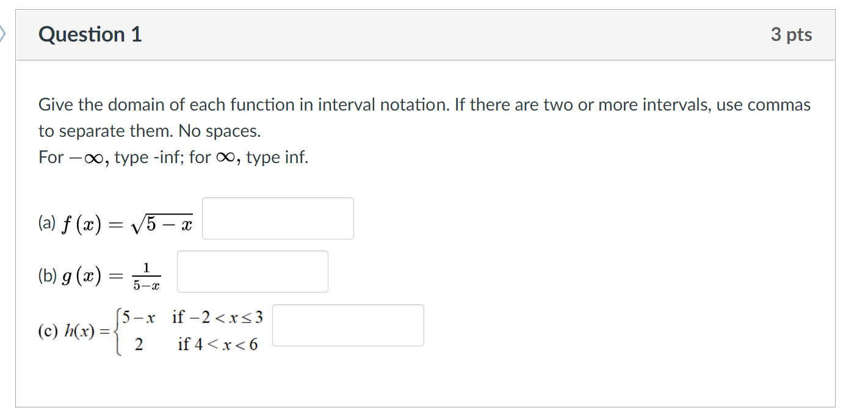This screenshot has width=868, height=408.
Task: Click the square root of 5 − x expression
Action: click(x=162, y=225)
